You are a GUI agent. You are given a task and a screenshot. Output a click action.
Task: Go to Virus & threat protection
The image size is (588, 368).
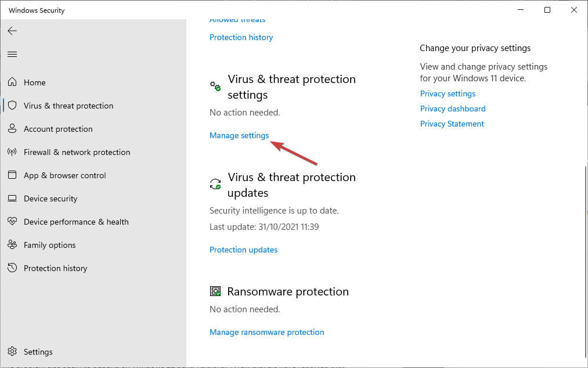[x=68, y=106]
